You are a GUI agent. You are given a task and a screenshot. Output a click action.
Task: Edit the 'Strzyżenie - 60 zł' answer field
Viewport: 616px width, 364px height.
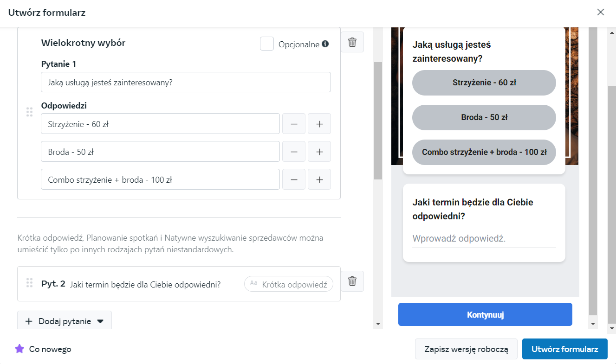[160, 124]
